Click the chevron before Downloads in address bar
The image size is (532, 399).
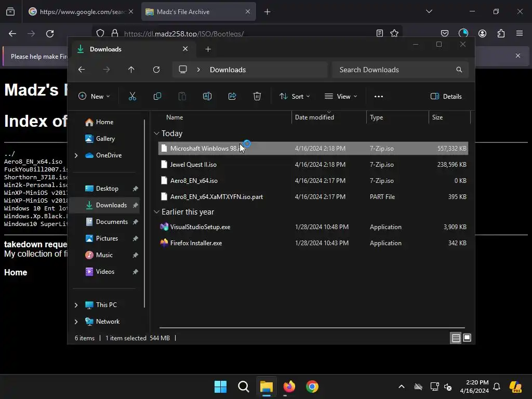click(x=198, y=70)
